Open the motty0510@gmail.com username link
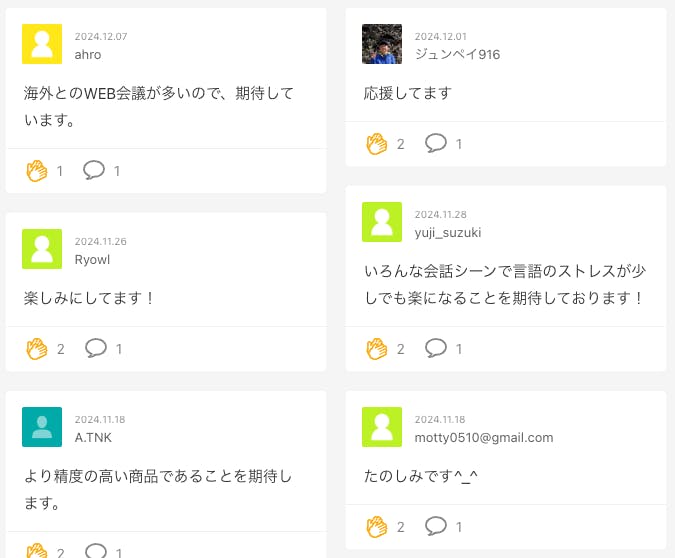This screenshot has height=558, width=675. pos(484,437)
